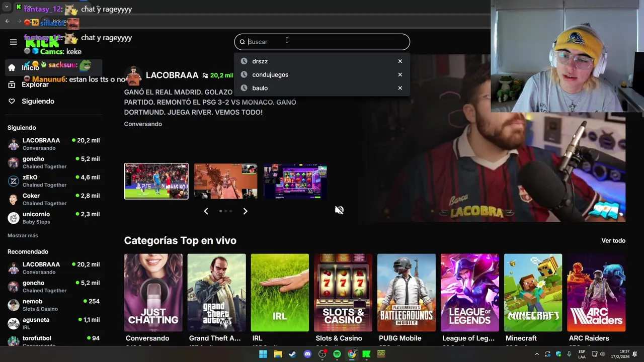Unmute the featured stream preview
Image resolution: width=644 pixels, height=362 pixels.
coord(339,210)
